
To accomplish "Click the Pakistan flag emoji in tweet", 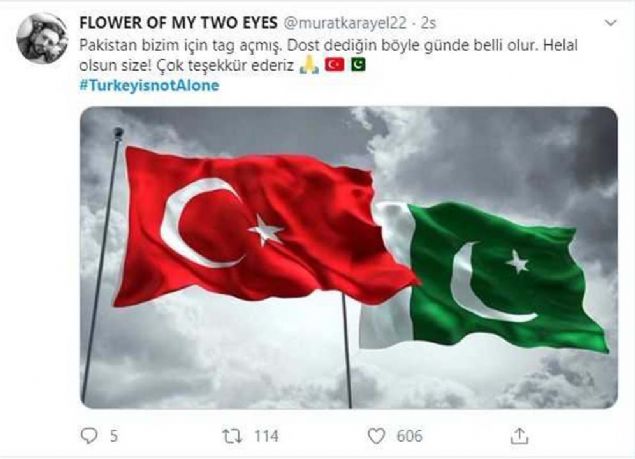I will coord(358,64).
